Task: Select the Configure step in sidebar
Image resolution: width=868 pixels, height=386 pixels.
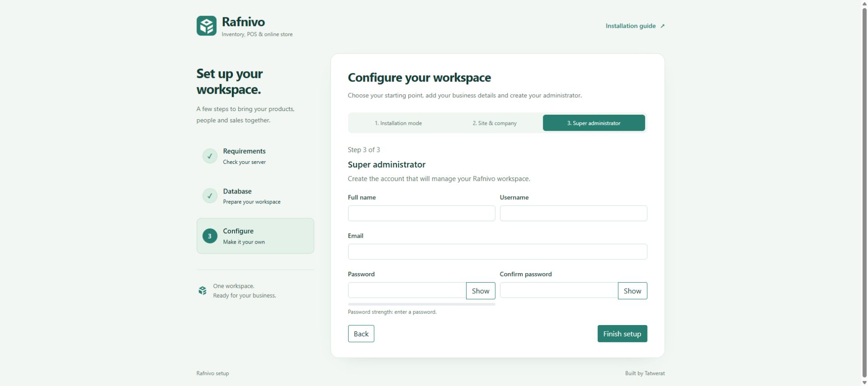Action: (x=255, y=236)
